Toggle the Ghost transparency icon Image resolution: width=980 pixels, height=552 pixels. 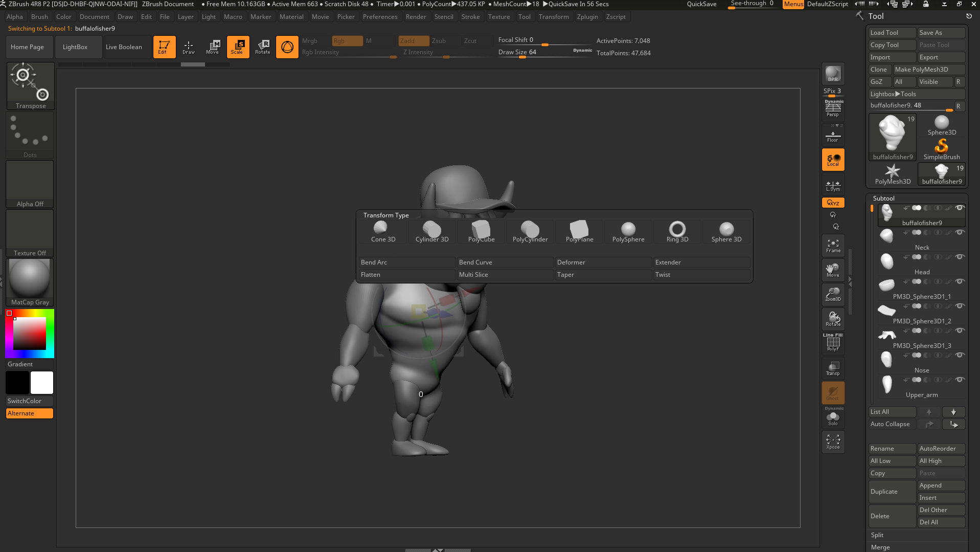click(833, 393)
